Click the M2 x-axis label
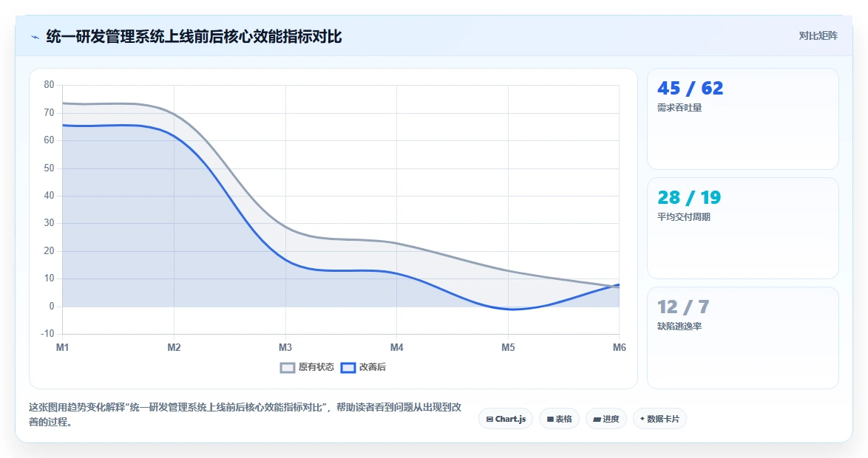868x458 pixels. [174, 347]
